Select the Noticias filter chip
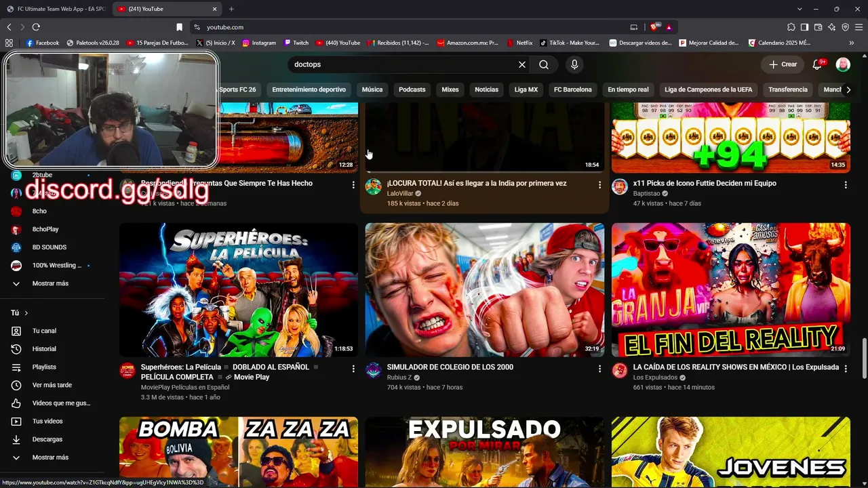Image resolution: width=868 pixels, height=488 pixels. point(487,89)
